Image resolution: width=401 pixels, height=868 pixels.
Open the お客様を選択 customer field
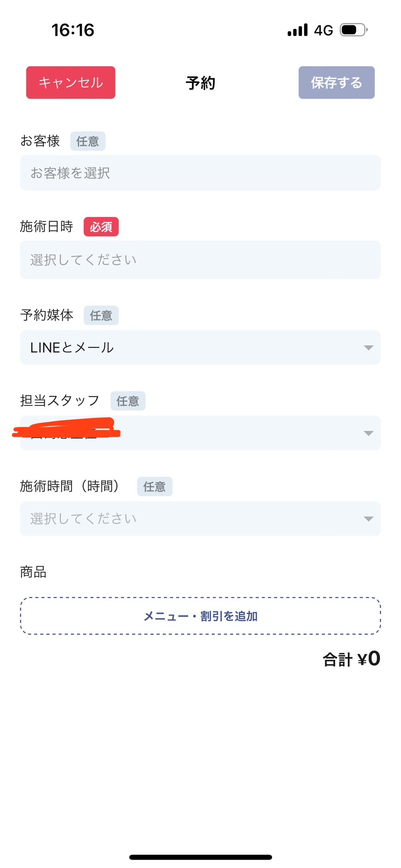200,173
